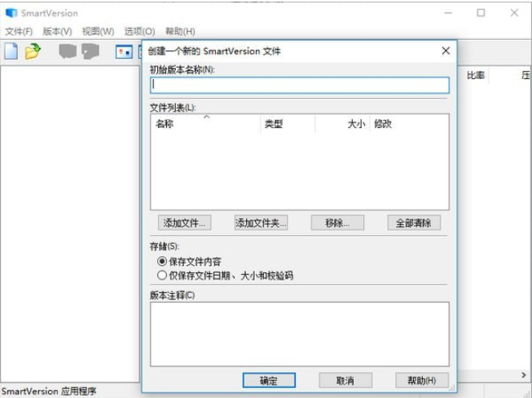Screen dimensions: 532x398
Task: Click the Open folder toolbar icon
Action: [x=33, y=51]
